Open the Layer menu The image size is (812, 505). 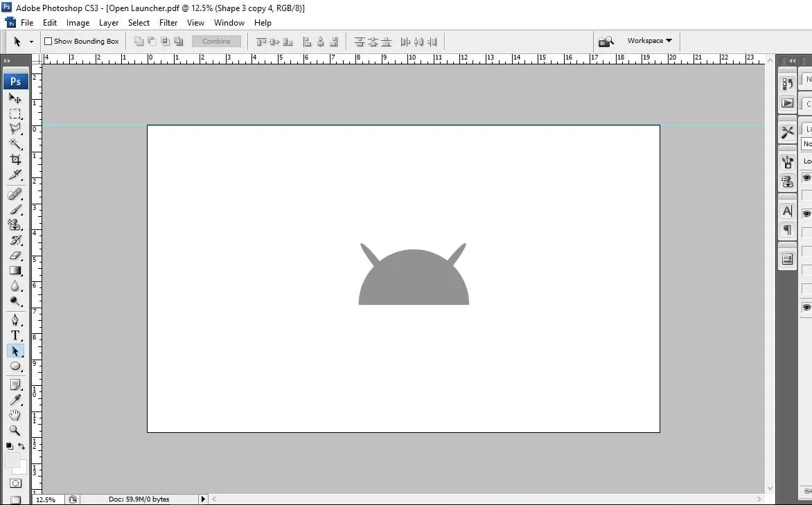(109, 23)
